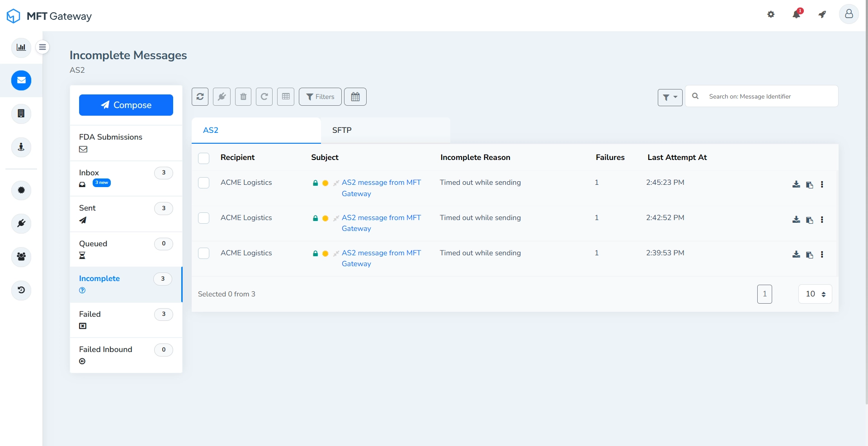Open FDA Submissions folder

click(x=126, y=143)
